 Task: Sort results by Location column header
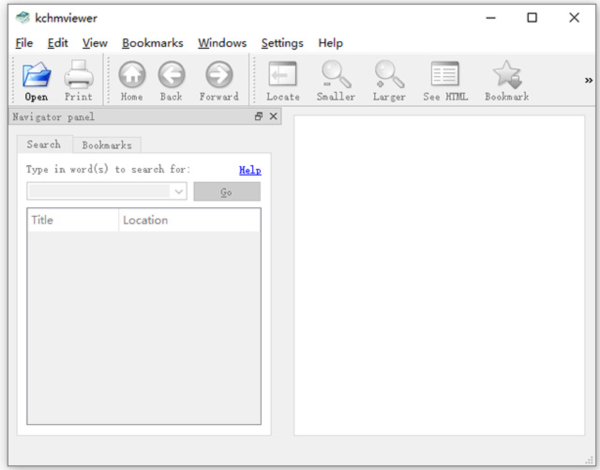[x=189, y=220]
